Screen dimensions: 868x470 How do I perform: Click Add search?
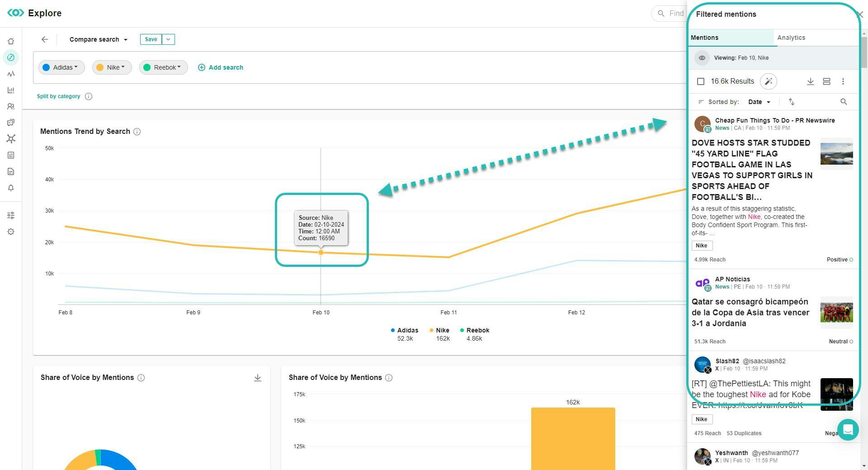(x=221, y=67)
